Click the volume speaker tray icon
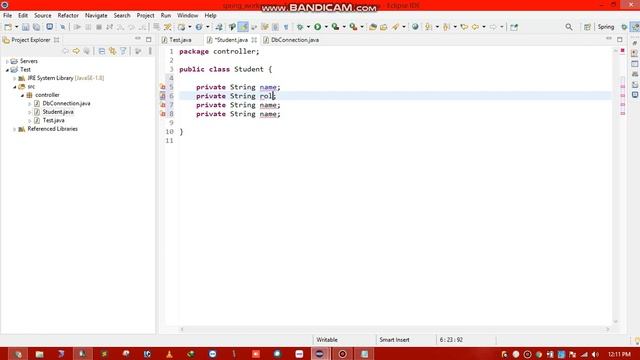 [x=595, y=354]
